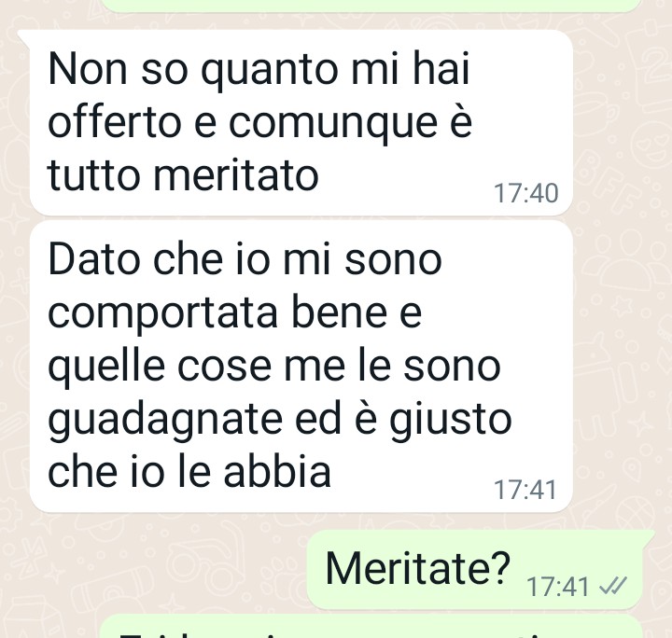This screenshot has height=638, width=672.
Task: Click the tail of the first incoming bubble
Action: coord(24,36)
